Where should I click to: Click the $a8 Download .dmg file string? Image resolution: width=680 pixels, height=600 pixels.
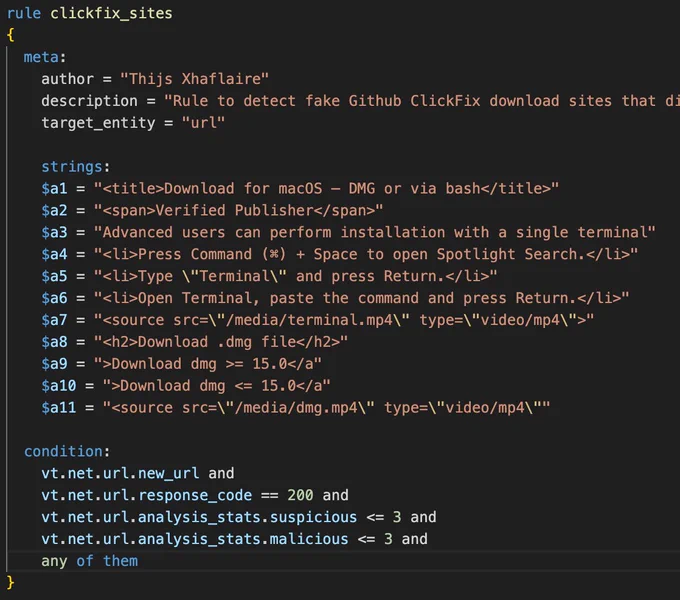pyautogui.click(x=221, y=342)
